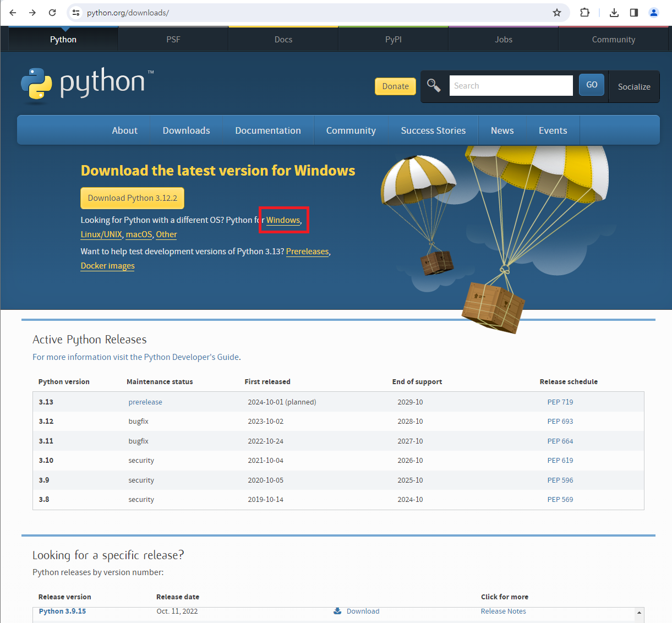
Task: Click the releases list scroll-up arrow
Action: tap(639, 613)
